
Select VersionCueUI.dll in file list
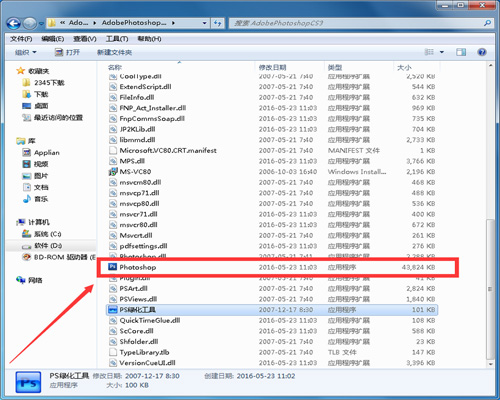[147, 363]
